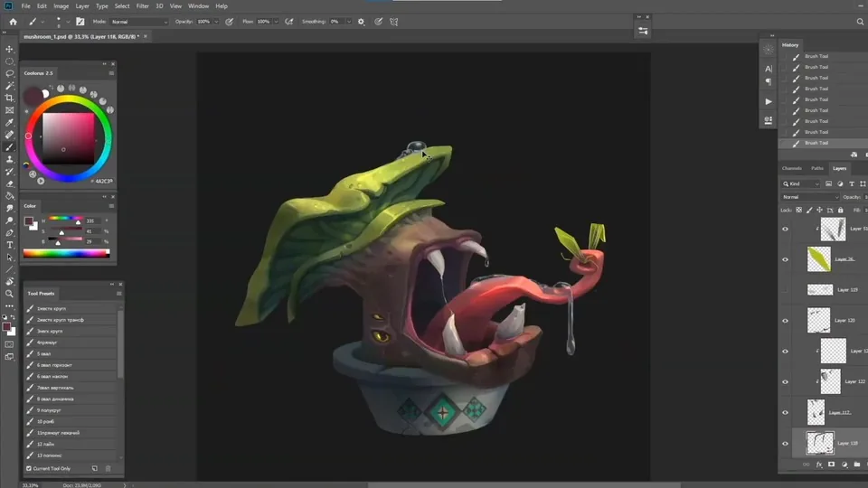Select the Clone Stamp tool

click(x=9, y=159)
